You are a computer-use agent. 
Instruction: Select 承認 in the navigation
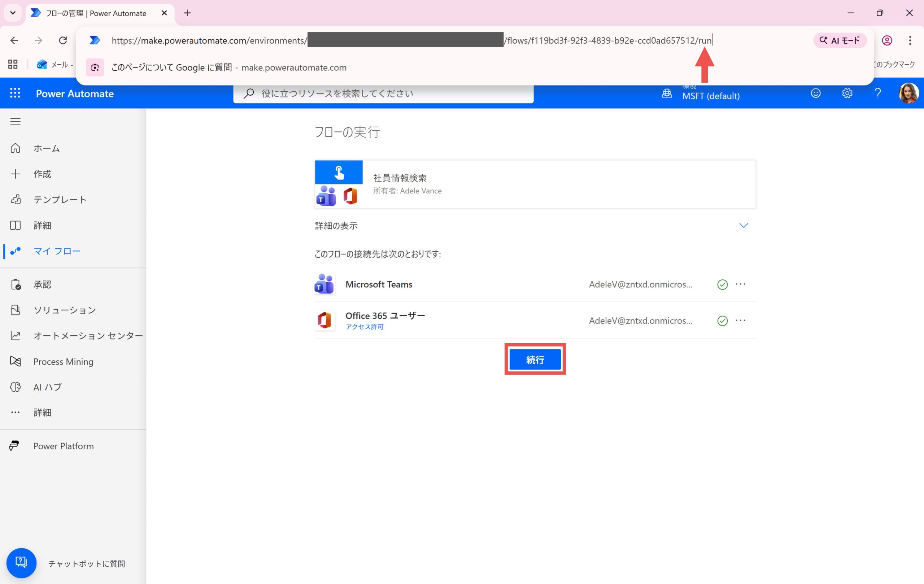(42, 285)
